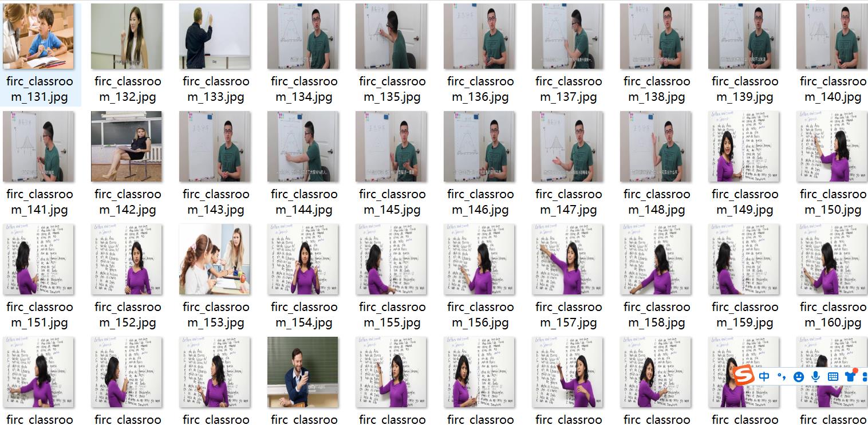Click file name firc_classroom_151.jpg
Viewport: 868px width, 425px height.
[x=40, y=314]
